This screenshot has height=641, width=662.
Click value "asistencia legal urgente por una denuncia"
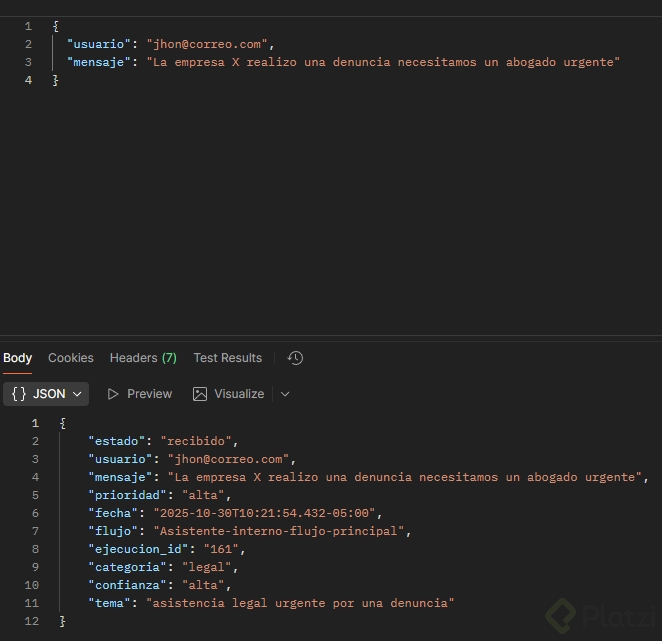[x=300, y=603]
